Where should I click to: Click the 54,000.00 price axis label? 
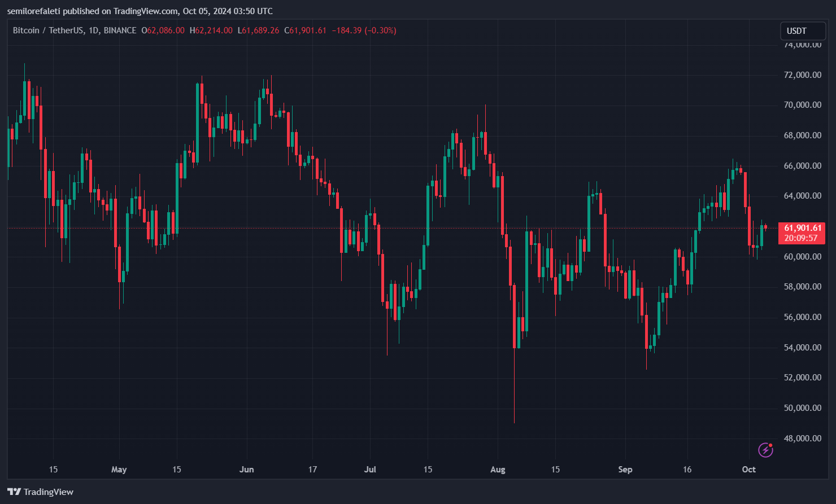pos(802,348)
